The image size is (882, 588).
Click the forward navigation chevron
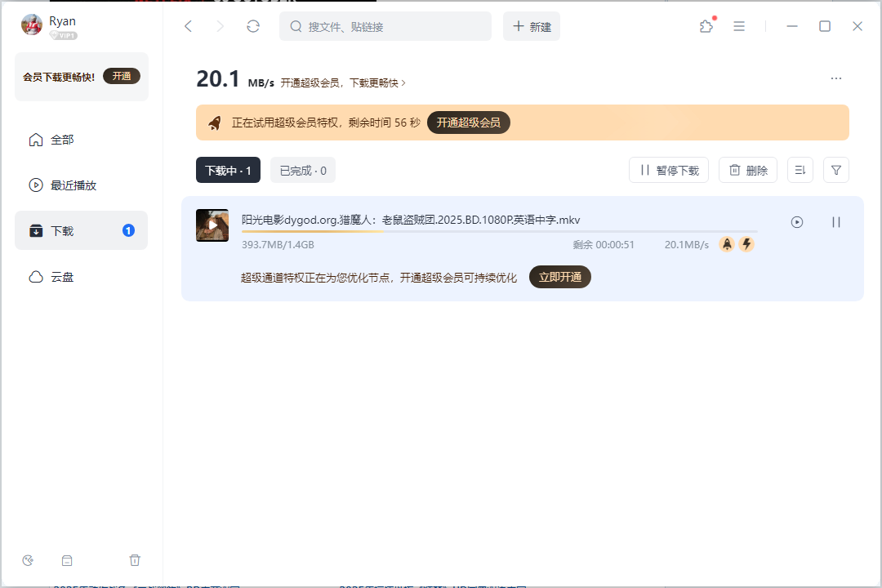point(220,26)
